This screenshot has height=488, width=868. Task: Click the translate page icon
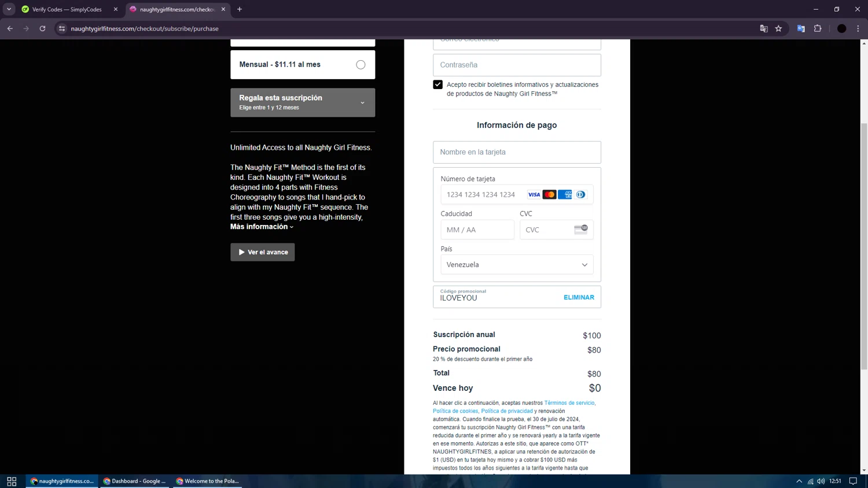click(x=764, y=28)
